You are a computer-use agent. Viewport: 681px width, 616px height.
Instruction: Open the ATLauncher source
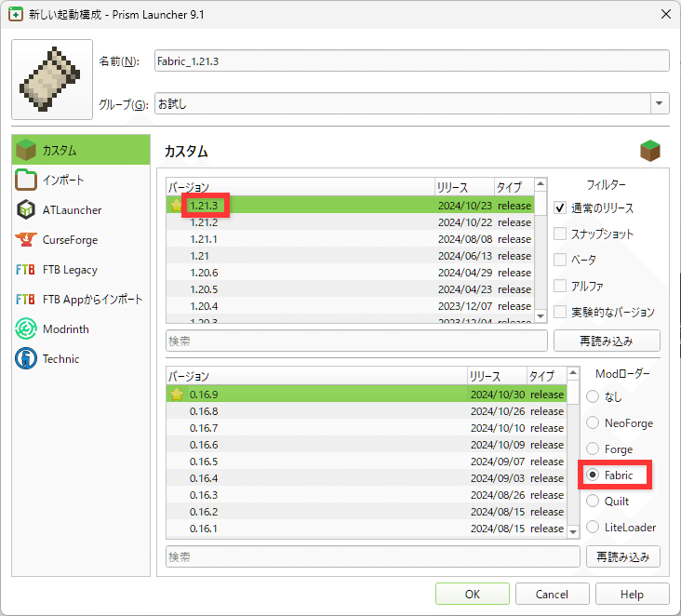[x=81, y=209]
